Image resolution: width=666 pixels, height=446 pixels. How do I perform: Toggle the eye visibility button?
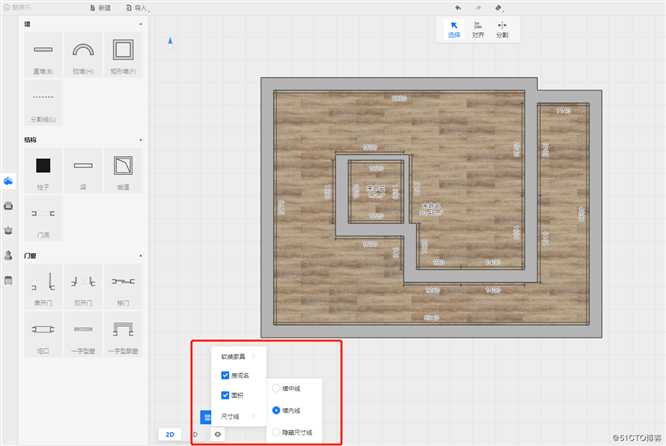coord(217,434)
